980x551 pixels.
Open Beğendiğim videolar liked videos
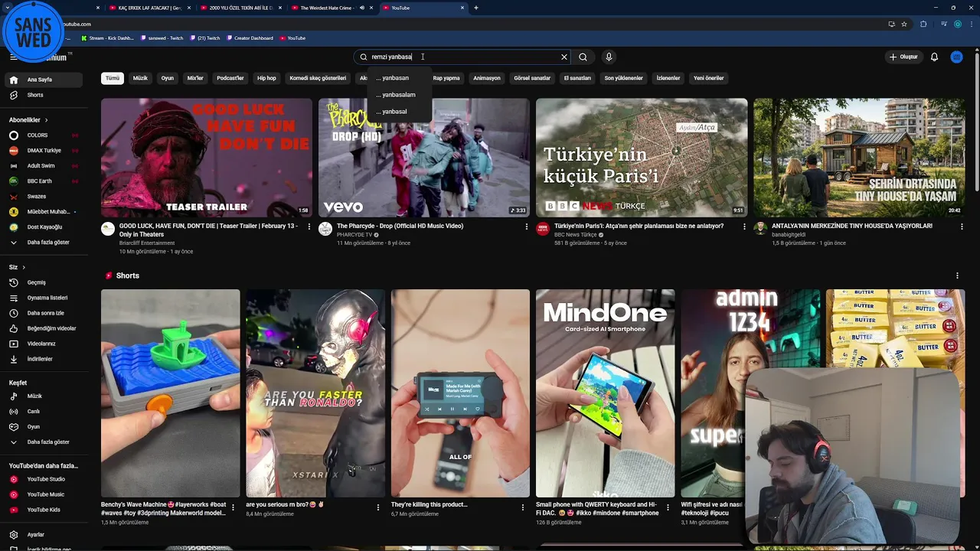tap(44, 328)
